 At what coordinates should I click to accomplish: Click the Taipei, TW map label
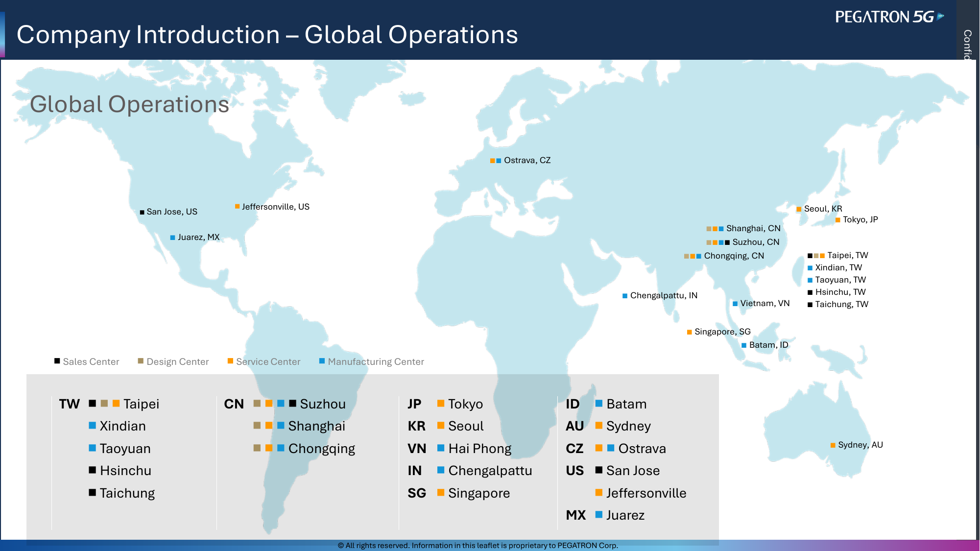point(848,255)
